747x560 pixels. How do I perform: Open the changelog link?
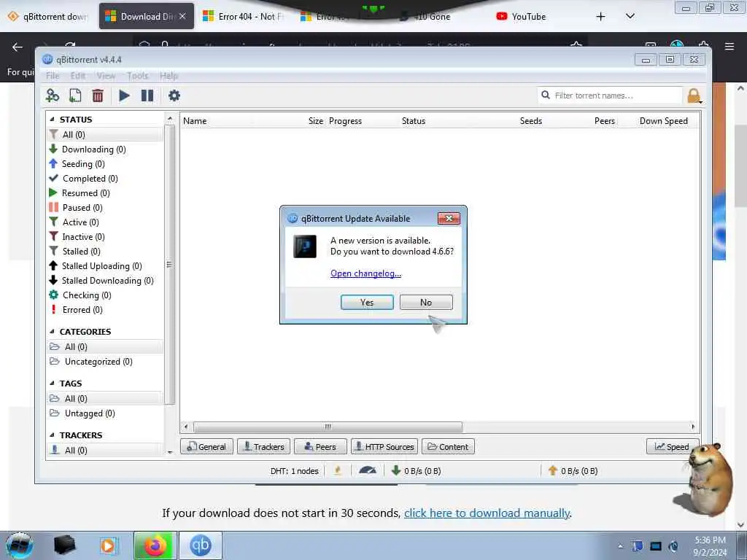[366, 273]
